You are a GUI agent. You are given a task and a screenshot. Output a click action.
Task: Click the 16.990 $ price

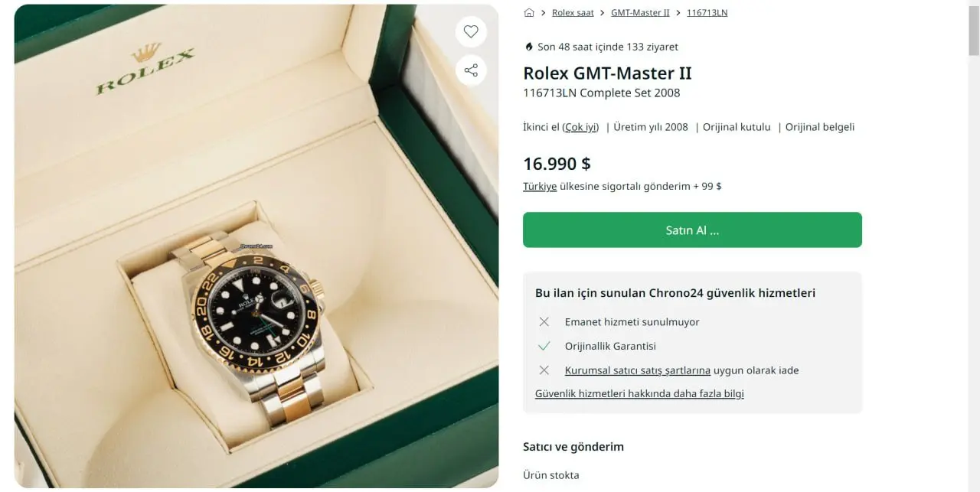557,164
